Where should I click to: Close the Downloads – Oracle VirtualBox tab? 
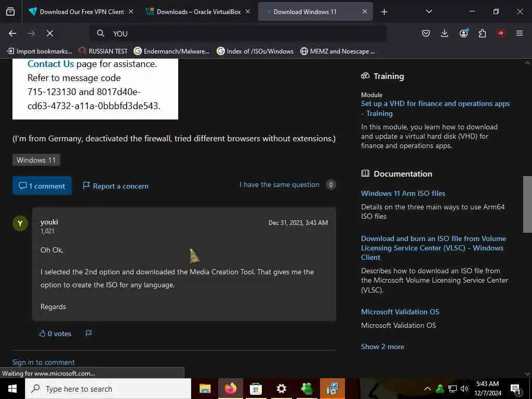248,11
